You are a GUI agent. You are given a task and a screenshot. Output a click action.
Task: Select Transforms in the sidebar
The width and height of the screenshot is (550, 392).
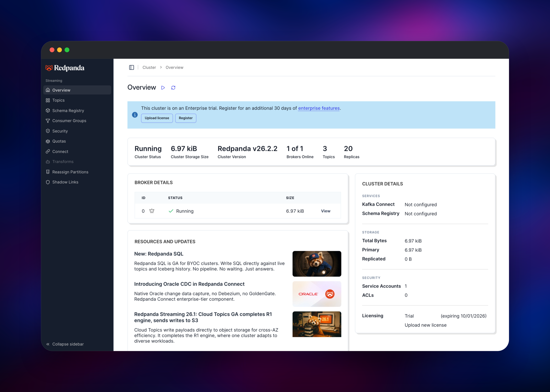(x=77, y=162)
